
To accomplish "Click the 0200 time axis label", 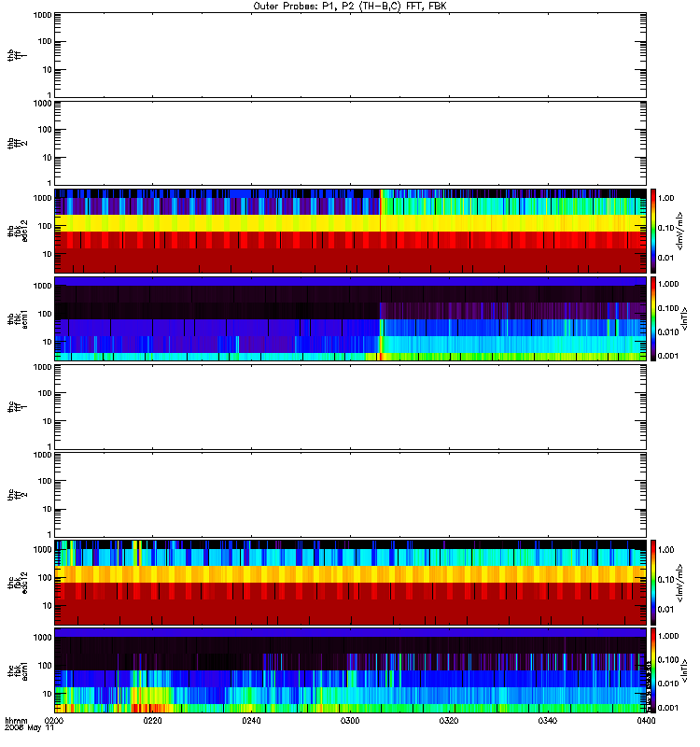I will 54,720.
